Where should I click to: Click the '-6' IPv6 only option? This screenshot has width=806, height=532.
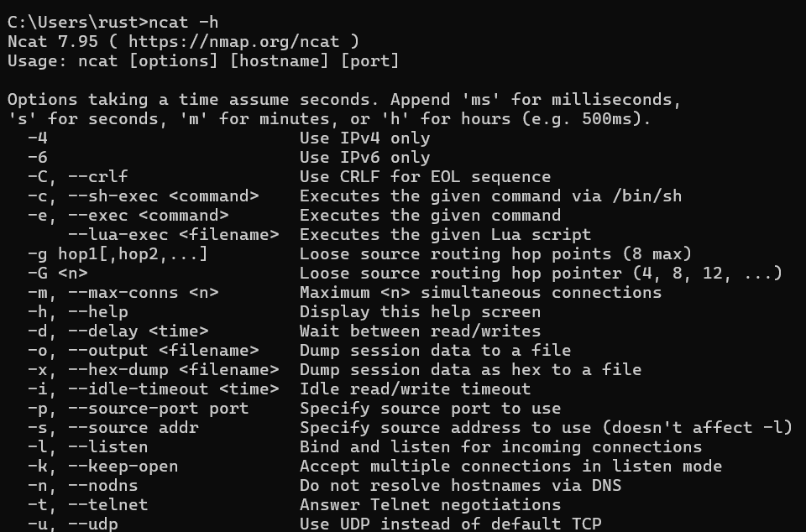(37, 157)
